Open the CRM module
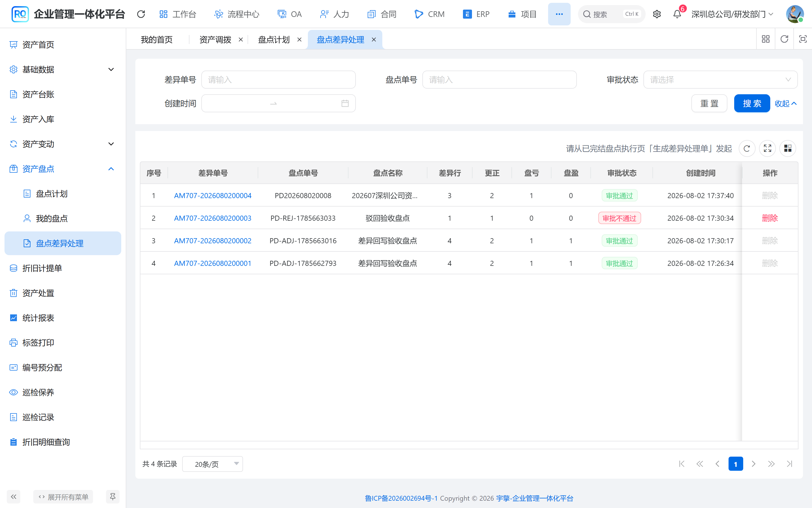Viewport: 812px width, 508px height. 429,14
